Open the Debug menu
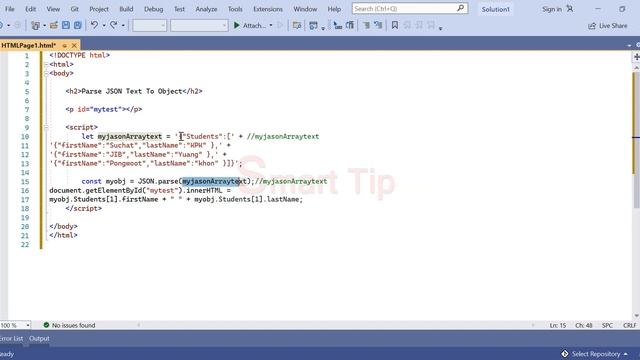Screen dimensions: 640x360 click(x=153, y=9)
